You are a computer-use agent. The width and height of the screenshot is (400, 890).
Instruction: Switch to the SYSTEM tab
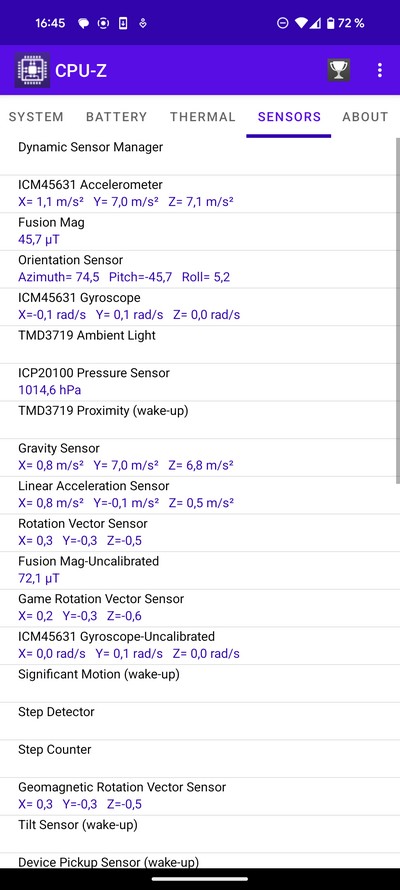(x=36, y=117)
